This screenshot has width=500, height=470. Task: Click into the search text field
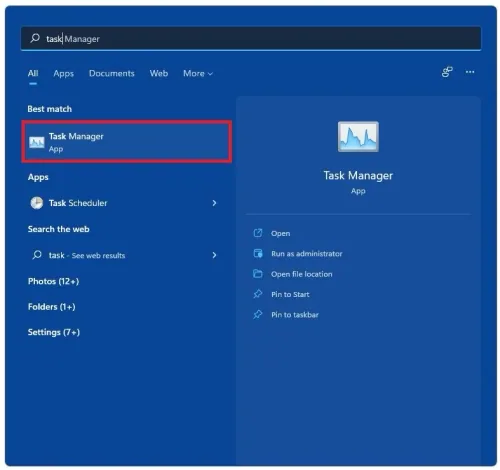(x=251, y=39)
